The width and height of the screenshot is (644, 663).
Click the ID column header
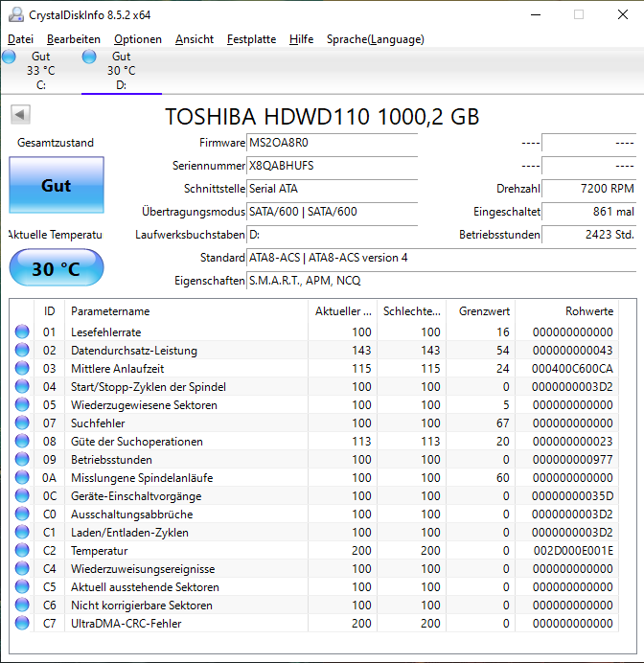(x=50, y=311)
